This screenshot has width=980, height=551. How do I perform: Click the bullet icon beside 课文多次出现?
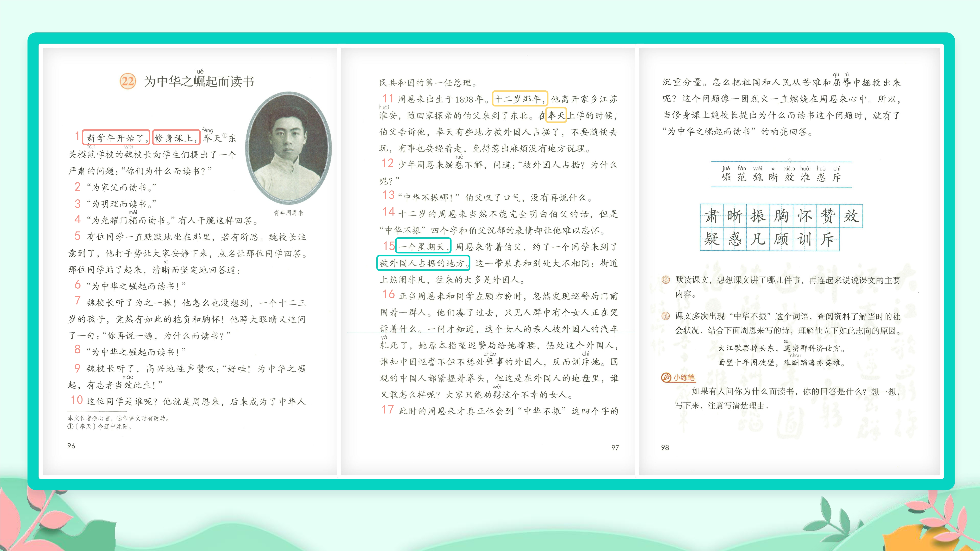click(666, 316)
